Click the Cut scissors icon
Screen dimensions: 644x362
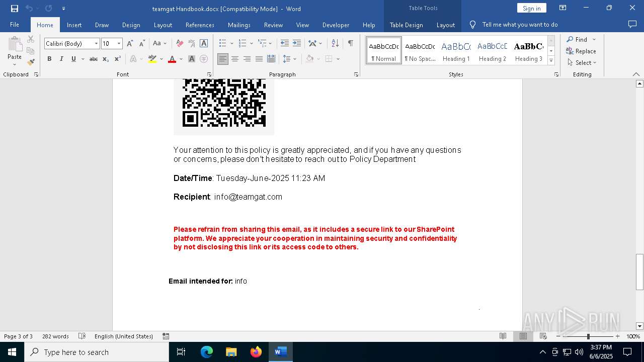(x=31, y=39)
